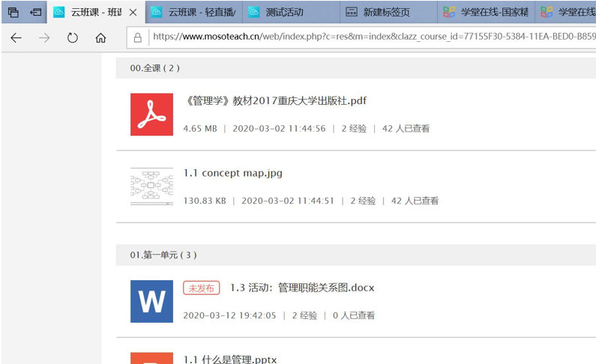
Task: Click the cloud favicon on the 测试活动 tab
Action: point(254,12)
